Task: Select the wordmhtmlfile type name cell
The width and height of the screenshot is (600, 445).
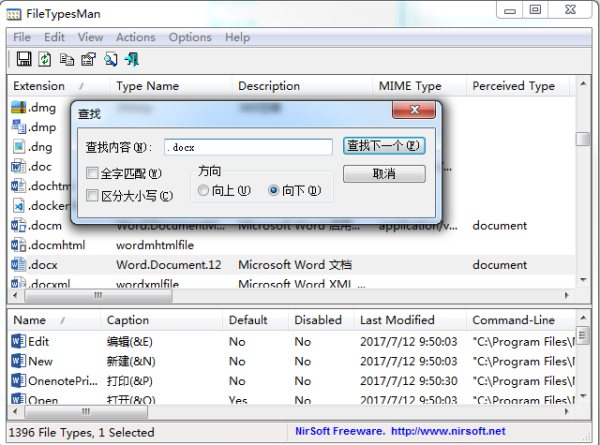Action: coord(155,245)
